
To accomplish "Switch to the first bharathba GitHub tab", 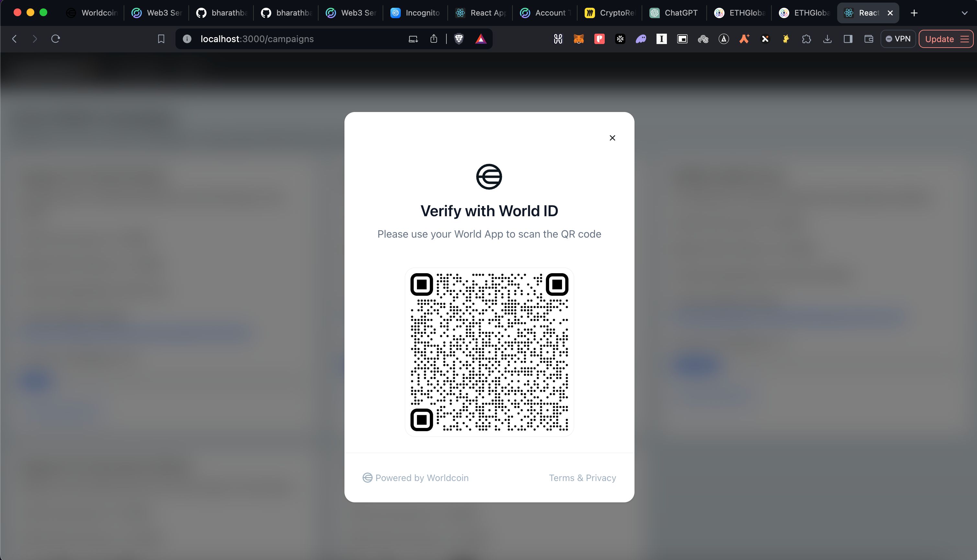I will [221, 13].
